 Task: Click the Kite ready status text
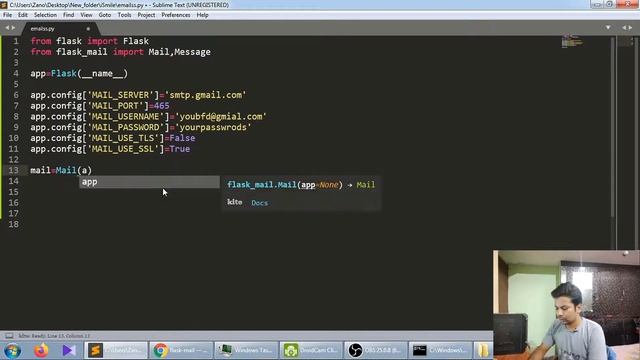54,336
